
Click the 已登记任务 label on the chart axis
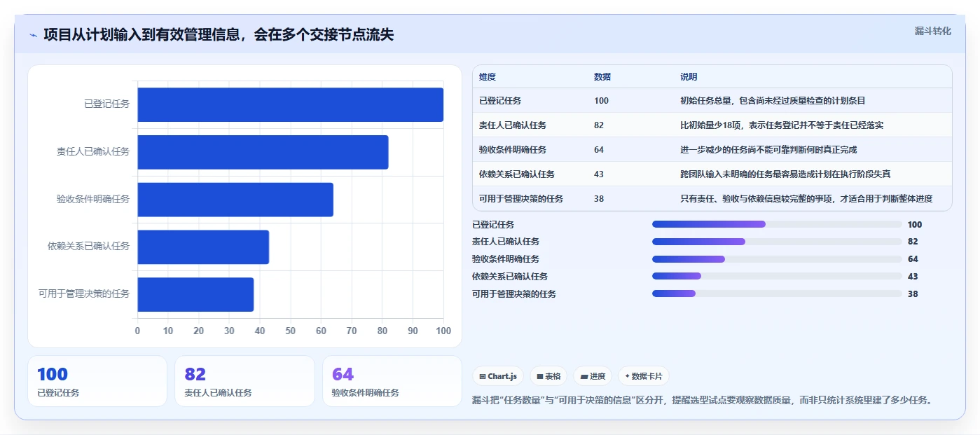(x=107, y=104)
